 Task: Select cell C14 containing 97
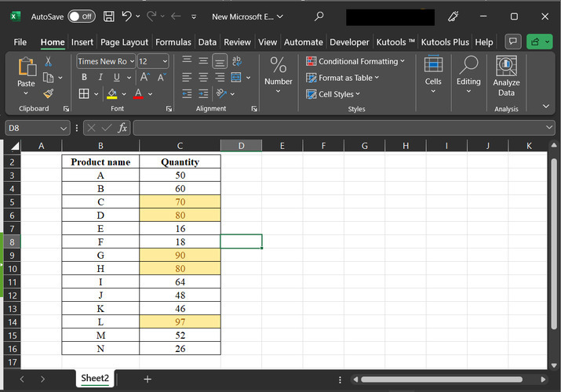click(x=180, y=322)
